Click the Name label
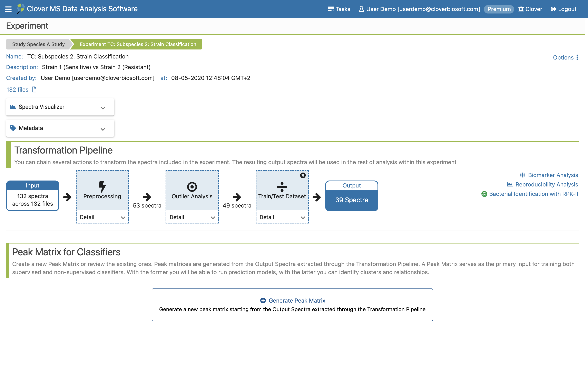The height and width of the screenshot is (368, 588). 14,56
